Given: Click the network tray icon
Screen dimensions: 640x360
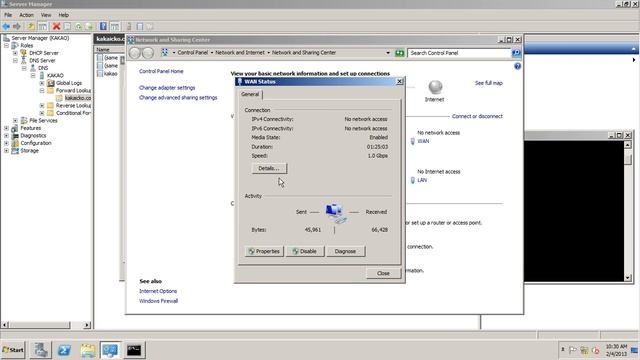Looking at the screenshot, I should (x=584, y=350).
